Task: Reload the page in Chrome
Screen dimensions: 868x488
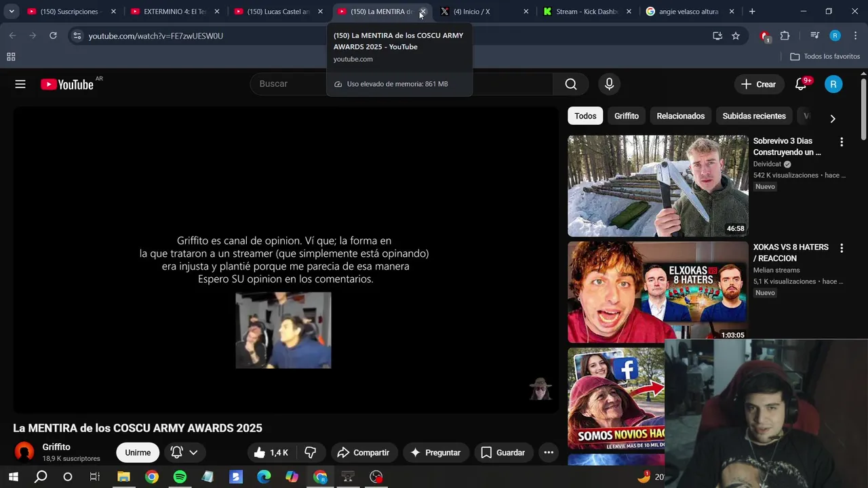Action: [x=53, y=36]
